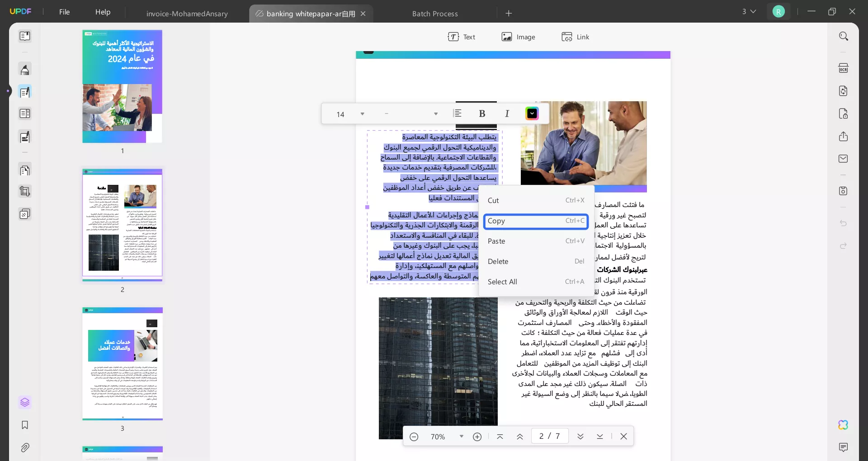Open the UPDF AI assistant
This screenshot has height=461, width=868.
tap(843, 425)
